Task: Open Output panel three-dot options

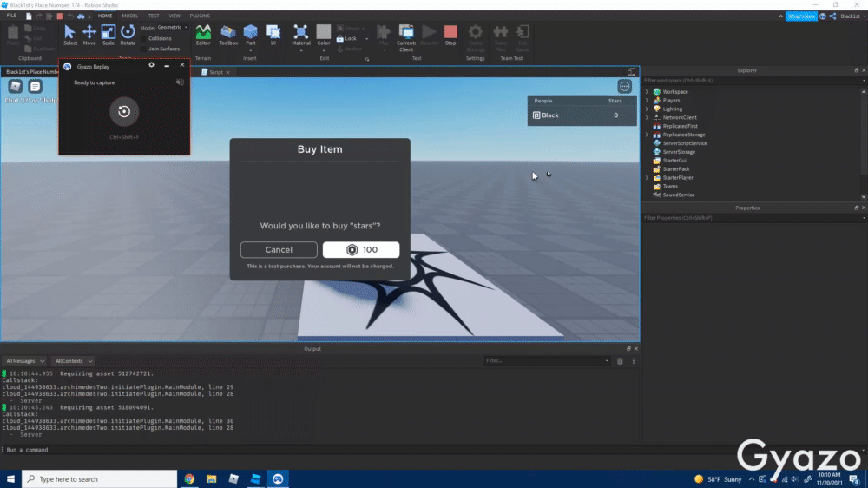Action: click(x=634, y=361)
